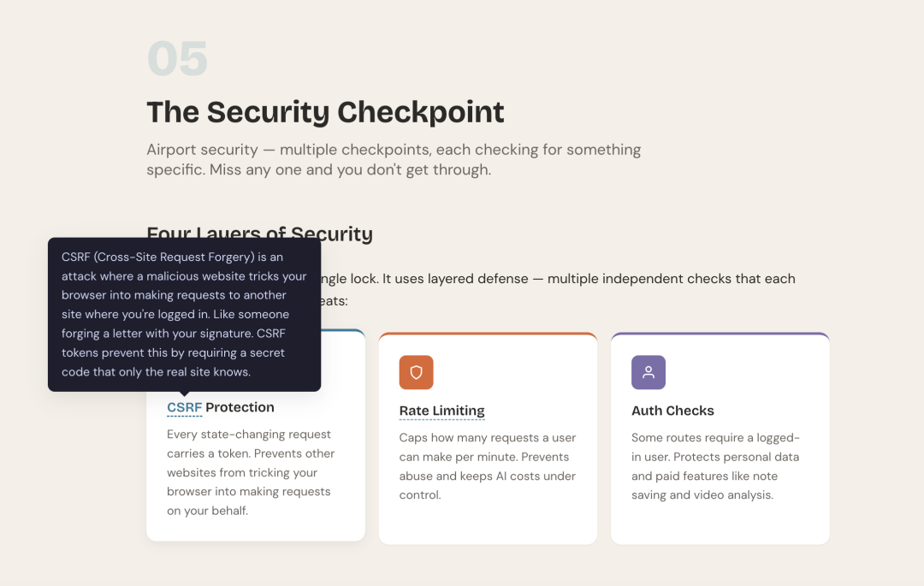Image resolution: width=924 pixels, height=586 pixels.
Task: Select "The Security Checkpoint" main heading
Action: click(x=325, y=112)
